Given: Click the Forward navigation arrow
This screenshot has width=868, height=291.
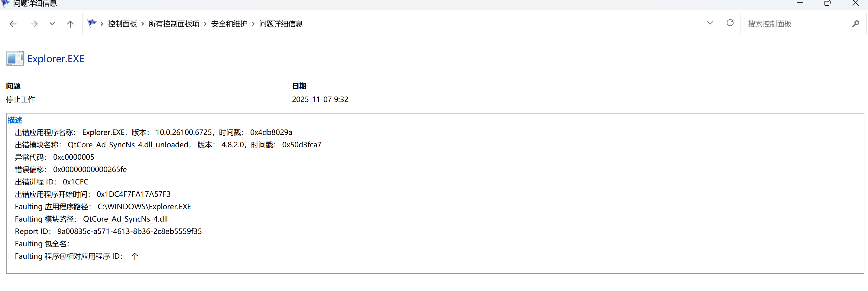Looking at the screenshot, I should [x=34, y=24].
